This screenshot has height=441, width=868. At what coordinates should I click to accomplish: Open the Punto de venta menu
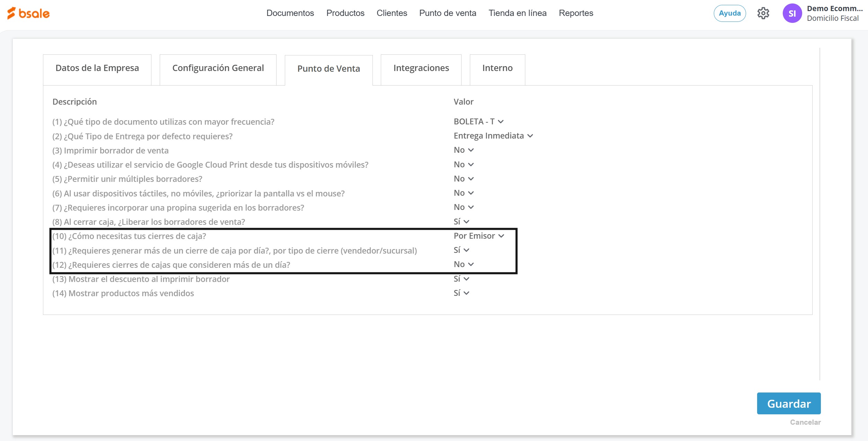447,13
